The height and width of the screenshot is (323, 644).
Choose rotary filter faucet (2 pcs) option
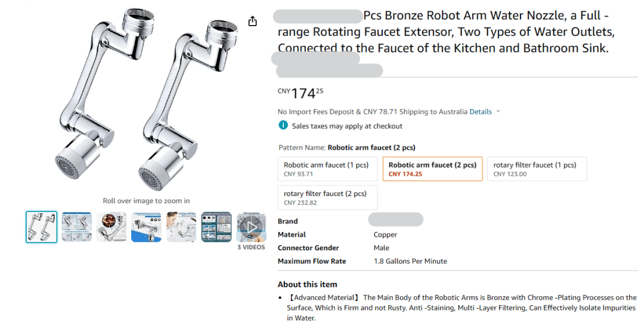(x=327, y=198)
